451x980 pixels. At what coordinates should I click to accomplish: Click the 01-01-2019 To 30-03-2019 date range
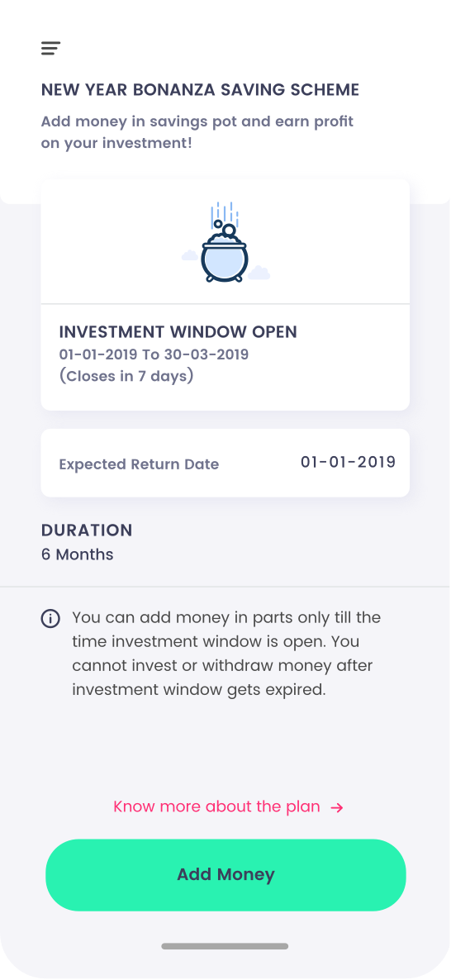coord(154,354)
